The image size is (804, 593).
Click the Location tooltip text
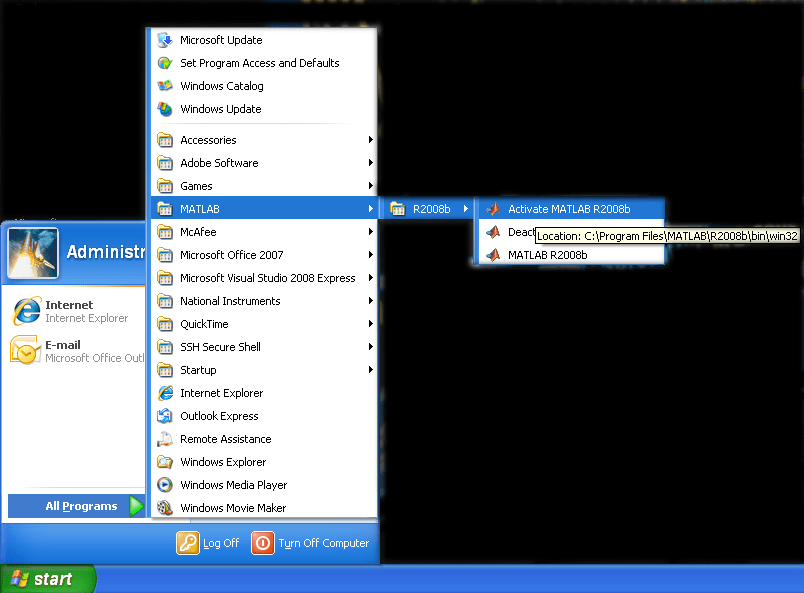pyautogui.click(x=667, y=236)
